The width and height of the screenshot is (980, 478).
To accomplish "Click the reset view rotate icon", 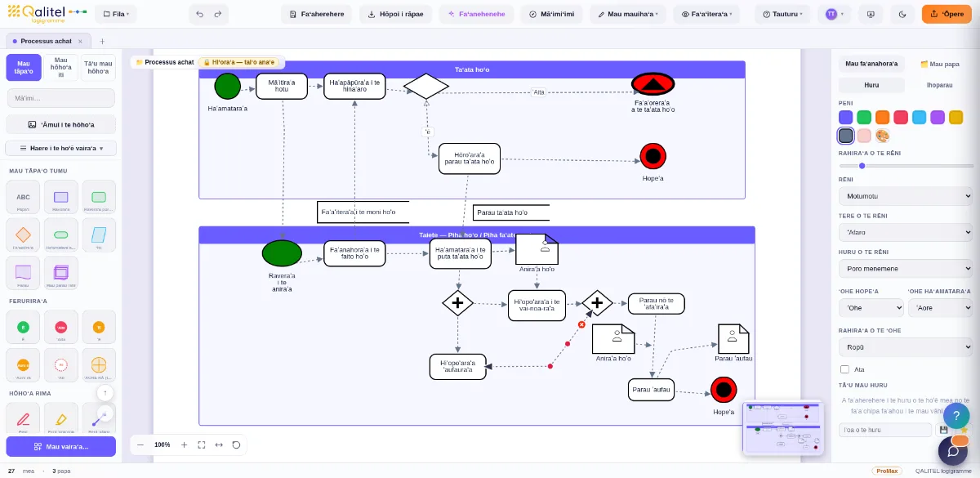I will click(236, 444).
